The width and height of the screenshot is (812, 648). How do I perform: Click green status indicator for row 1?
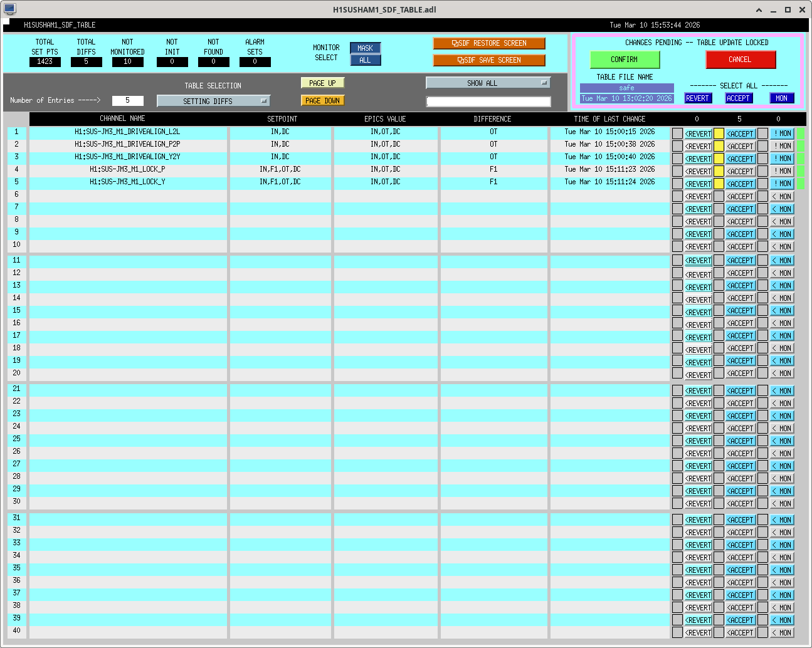click(801, 133)
